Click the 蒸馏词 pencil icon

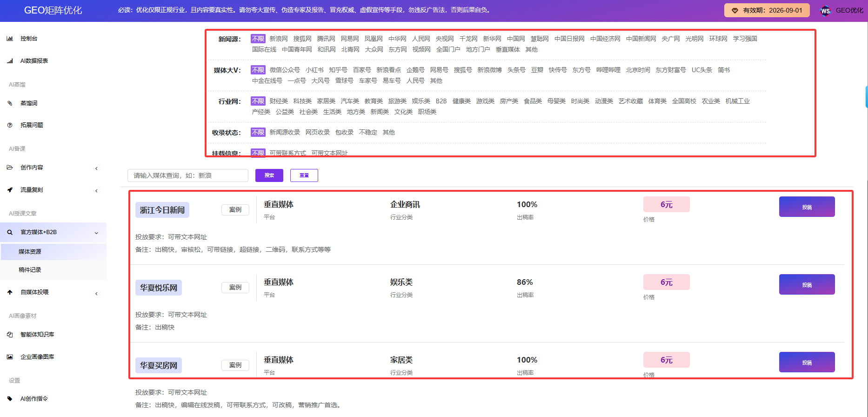tap(10, 103)
